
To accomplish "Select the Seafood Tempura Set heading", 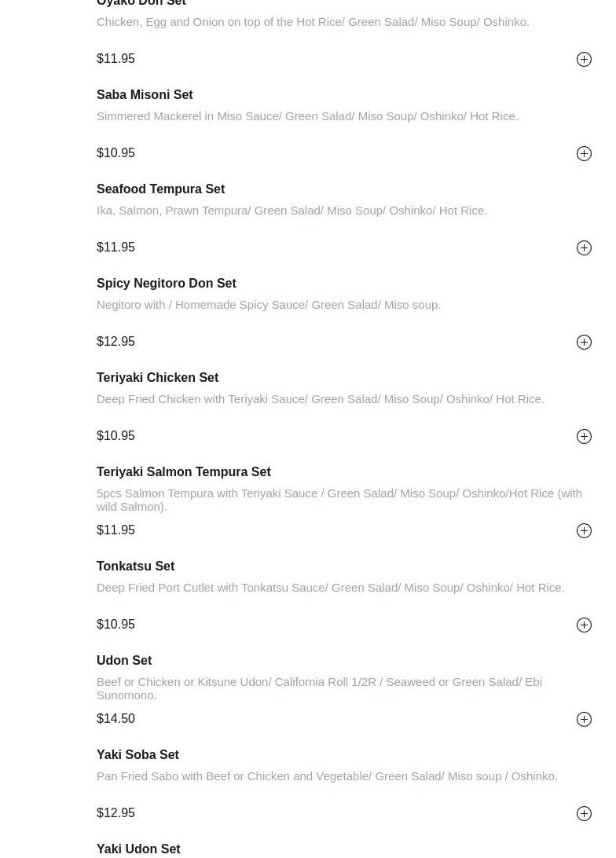I will coord(160,189).
